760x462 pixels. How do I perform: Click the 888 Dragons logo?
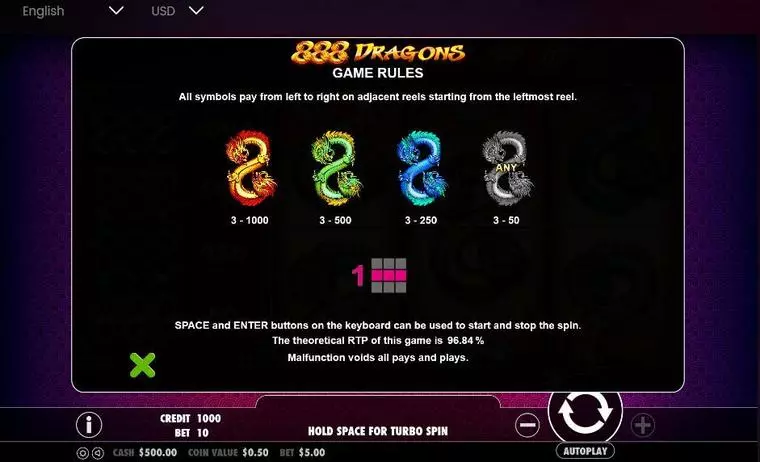click(378, 52)
